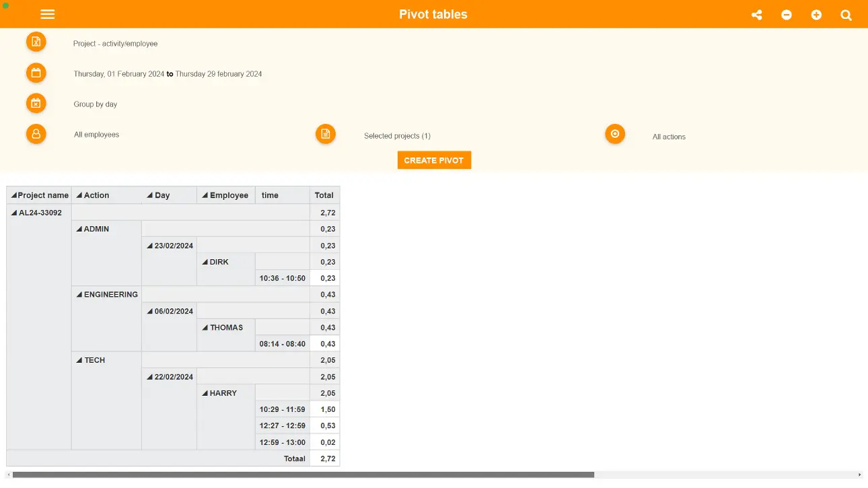Click the scrollbar right arrow
Viewport: 868px width, 488px height.
coord(859,475)
